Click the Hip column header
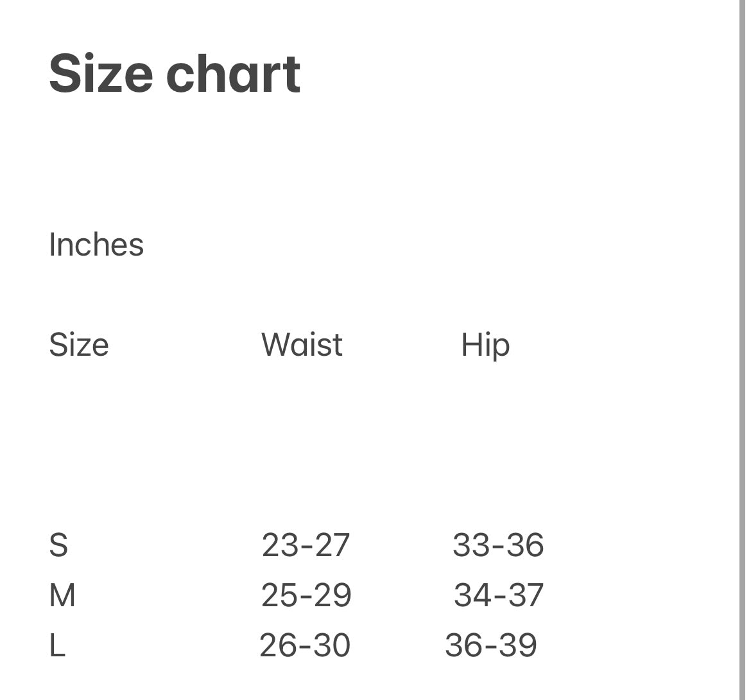The width and height of the screenshot is (751, 700). coord(485,346)
